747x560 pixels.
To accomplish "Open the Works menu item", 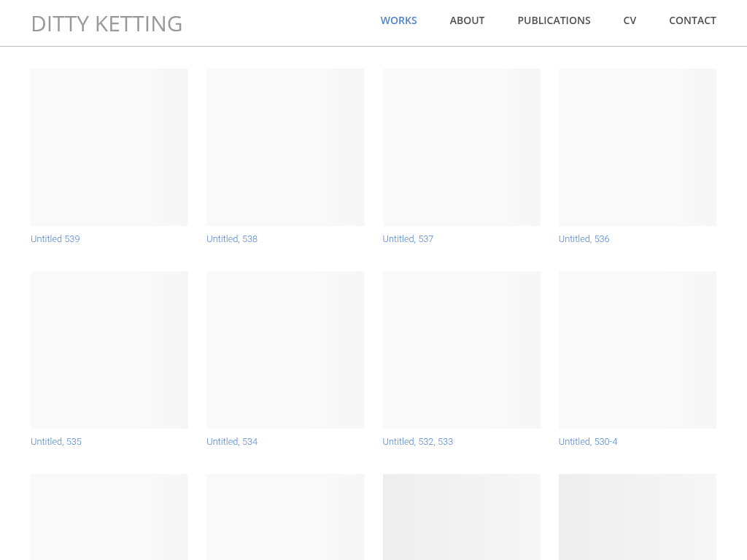I will click(x=398, y=20).
